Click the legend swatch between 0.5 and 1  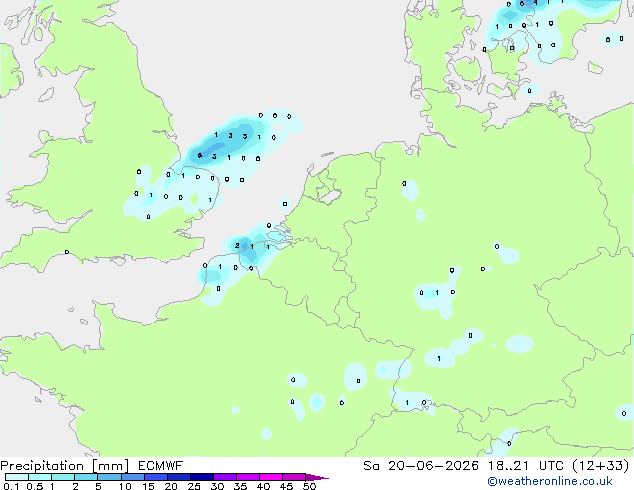click(x=40, y=477)
